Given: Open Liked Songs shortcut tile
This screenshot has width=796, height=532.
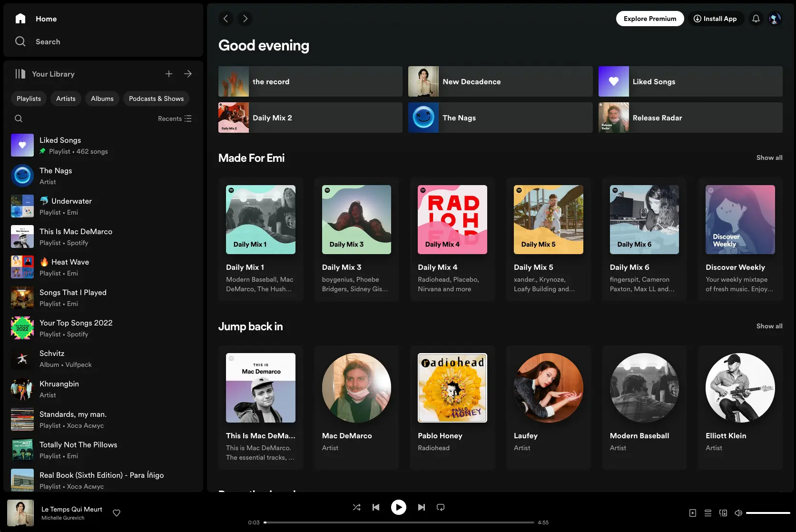Looking at the screenshot, I should [690, 81].
